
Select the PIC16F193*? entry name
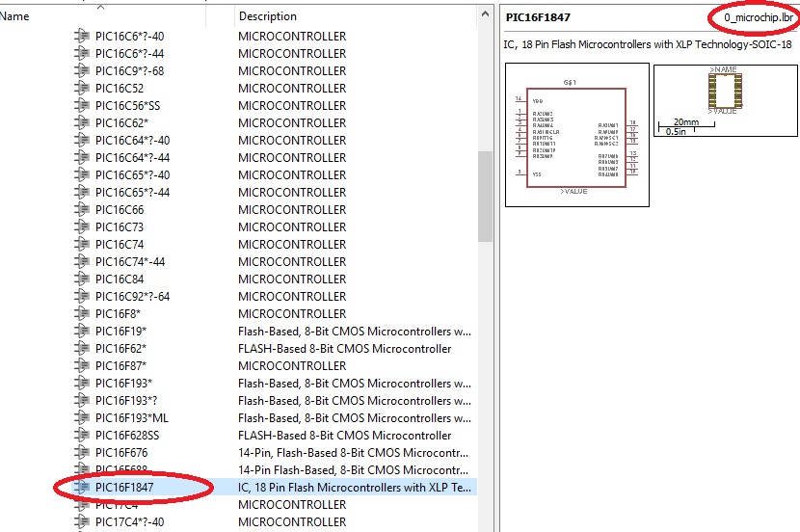(126, 400)
